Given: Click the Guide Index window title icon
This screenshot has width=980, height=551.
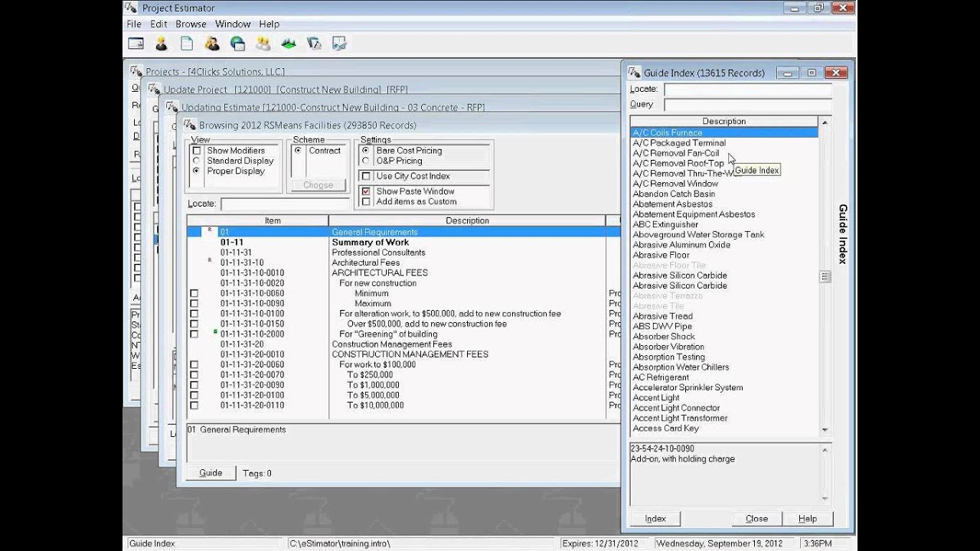Looking at the screenshot, I should coord(634,73).
